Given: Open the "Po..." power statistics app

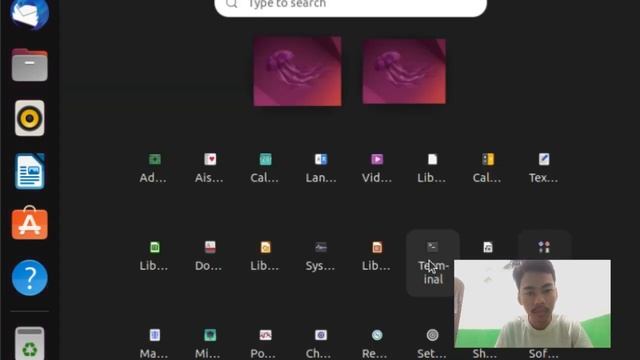Looking at the screenshot, I should tap(265, 344).
